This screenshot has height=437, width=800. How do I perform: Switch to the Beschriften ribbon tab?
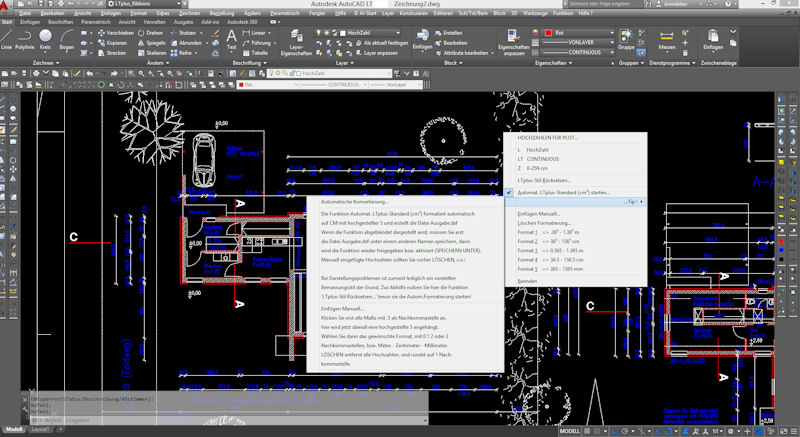tap(60, 22)
